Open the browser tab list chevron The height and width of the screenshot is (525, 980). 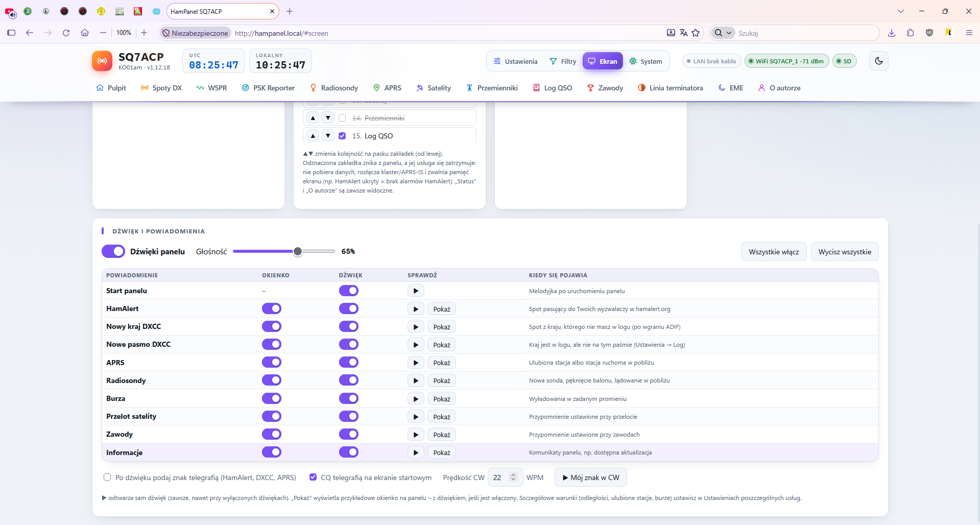pyautogui.click(x=901, y=11)
